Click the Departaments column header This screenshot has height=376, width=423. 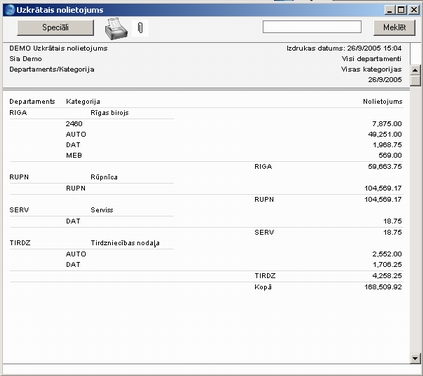[x=32, y=101]
